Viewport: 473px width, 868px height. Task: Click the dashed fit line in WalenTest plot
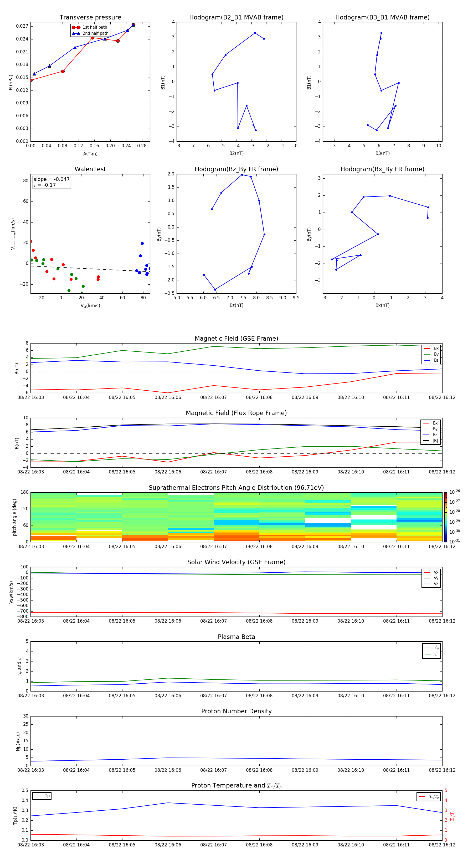click(x=90, y=269)
